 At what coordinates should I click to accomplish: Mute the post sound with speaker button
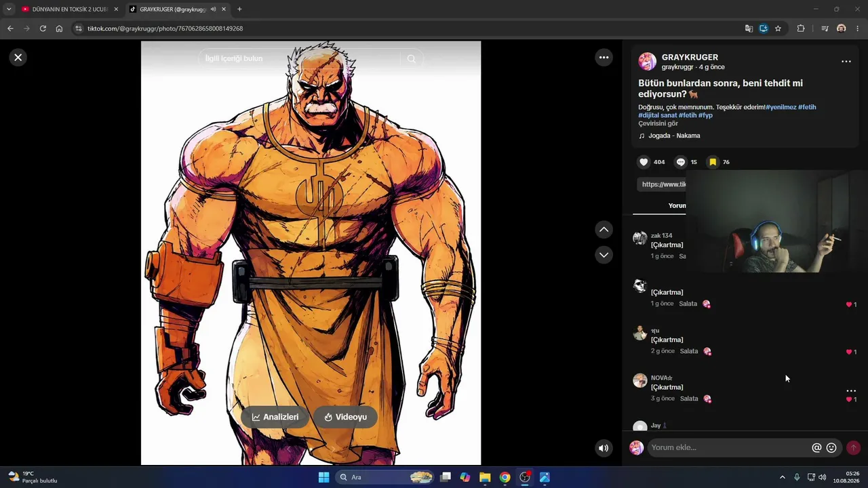pos(604,448)
